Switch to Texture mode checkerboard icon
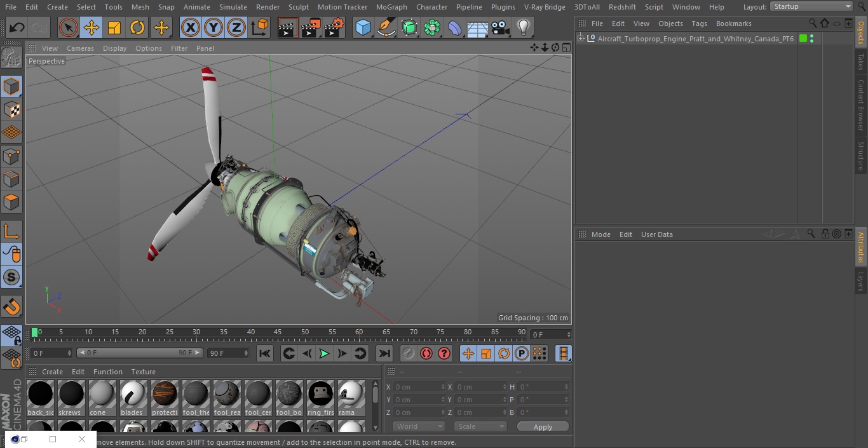Viewport: 868px width, 448px height. (11, 109)
